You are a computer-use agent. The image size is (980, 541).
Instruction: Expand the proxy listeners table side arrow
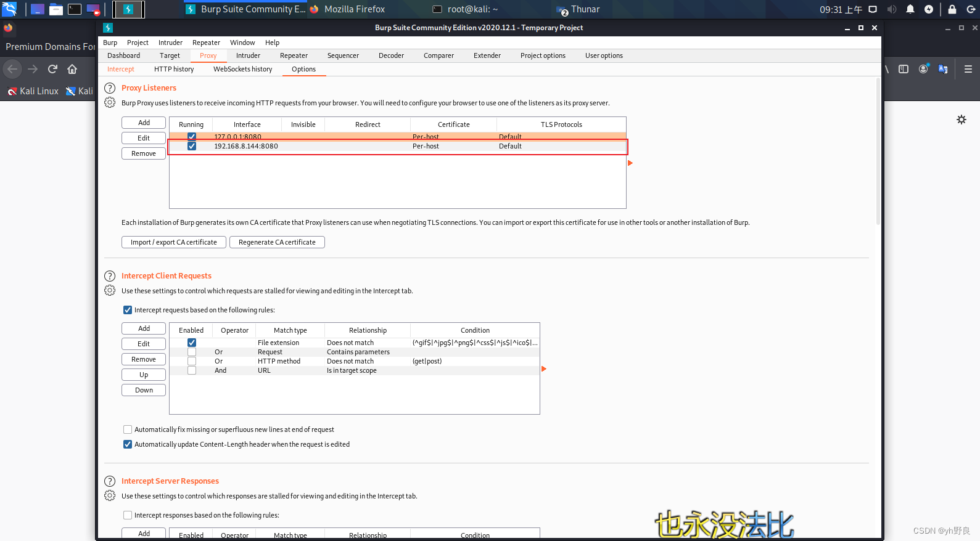click(630, 163)
